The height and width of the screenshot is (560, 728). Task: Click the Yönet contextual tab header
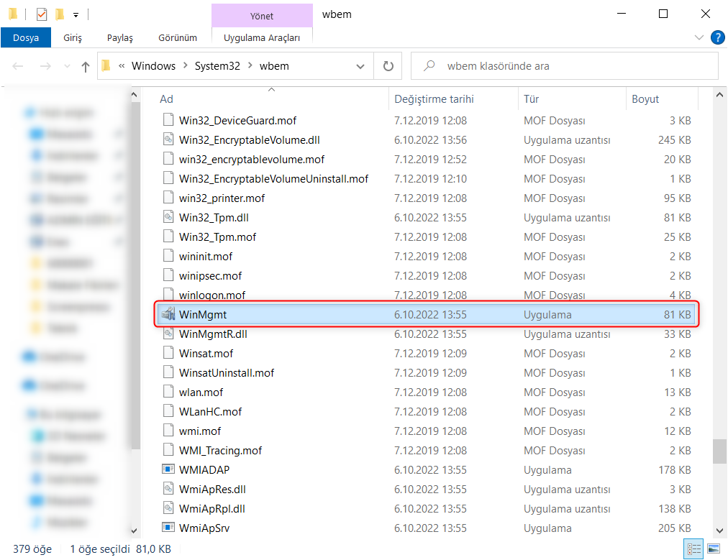[262, 16]
